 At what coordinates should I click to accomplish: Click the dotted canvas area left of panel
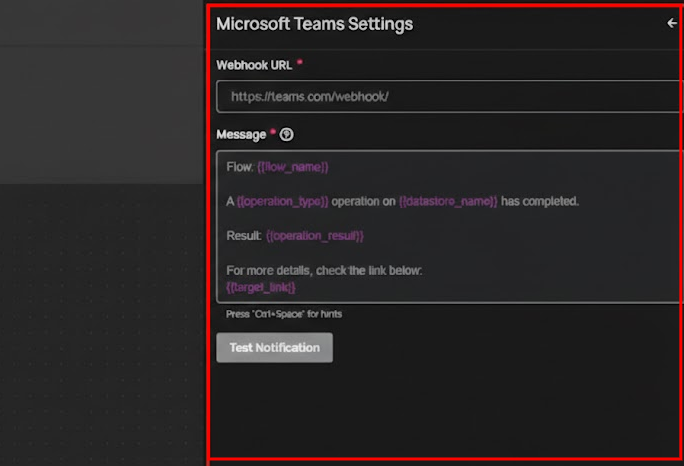[x=100, y=320]
